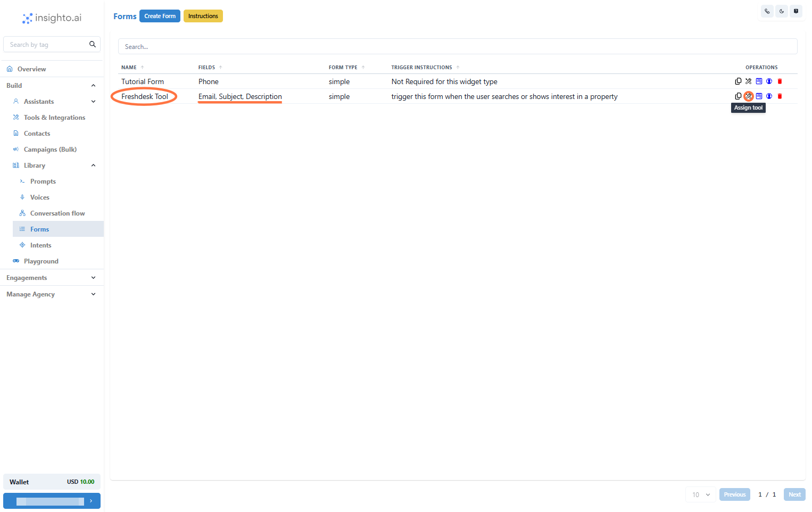The height and width of the screenshot is (512, 812).
Task: Open the Forms library section
Action: (x=39, y=229)
